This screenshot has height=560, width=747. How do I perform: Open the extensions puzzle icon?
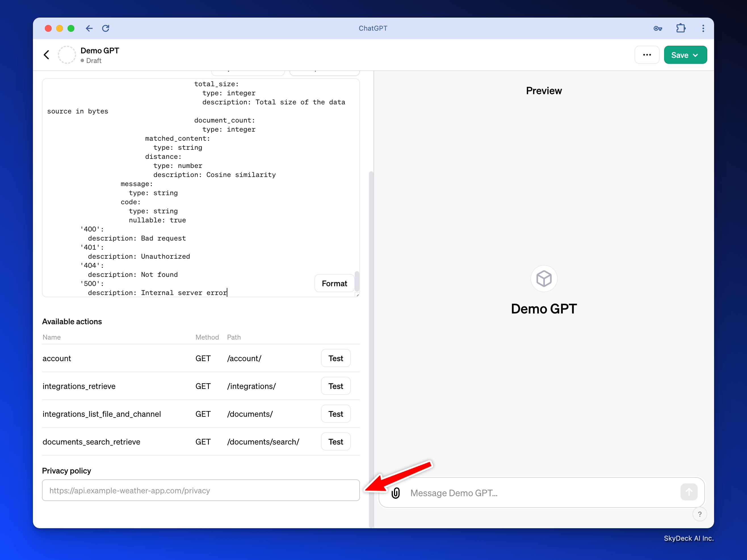(681, 28)
